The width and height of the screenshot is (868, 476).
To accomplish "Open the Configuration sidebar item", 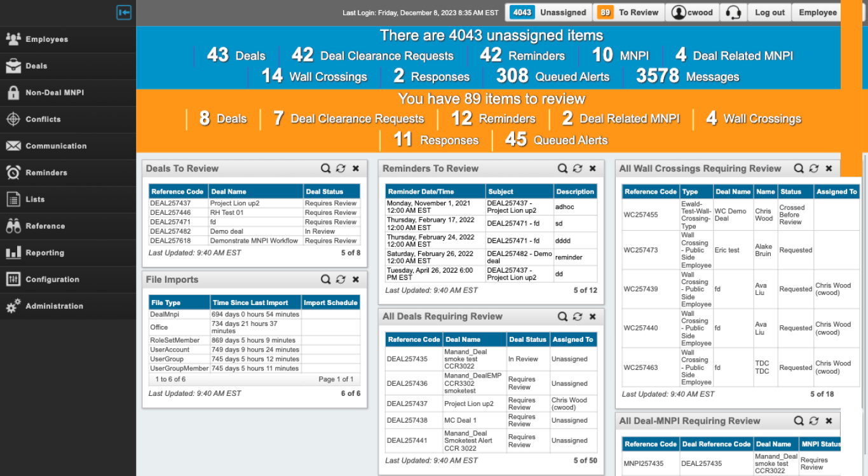I will 52,280.
